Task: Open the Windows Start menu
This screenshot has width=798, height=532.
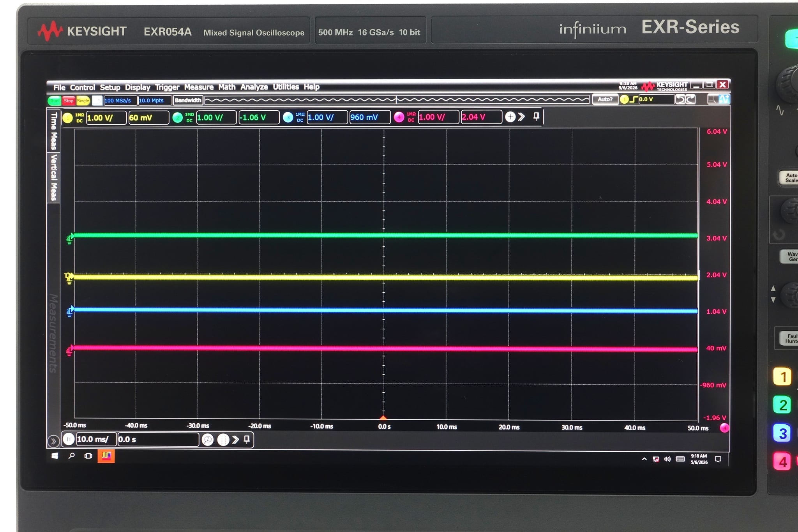Action: point(55,456)
